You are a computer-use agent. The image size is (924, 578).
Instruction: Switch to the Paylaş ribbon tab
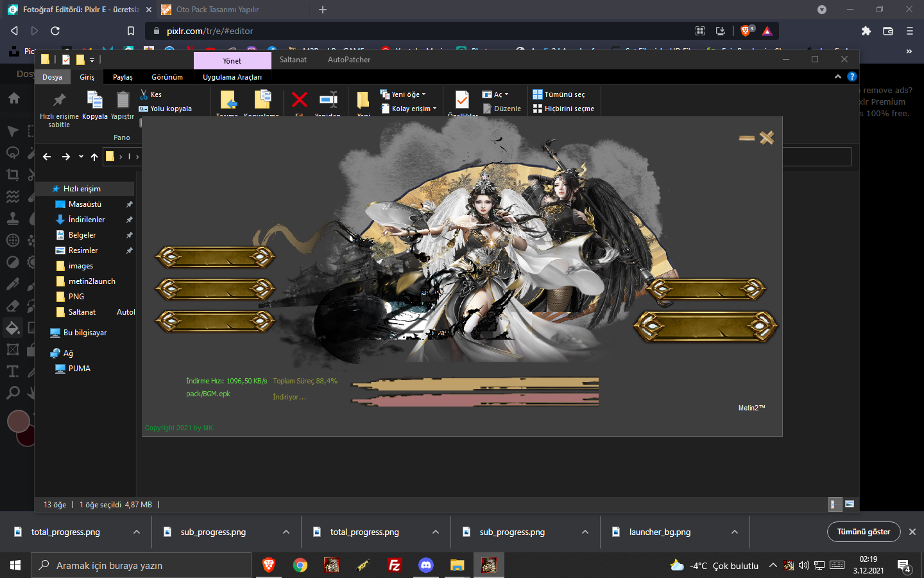point(123,77)
